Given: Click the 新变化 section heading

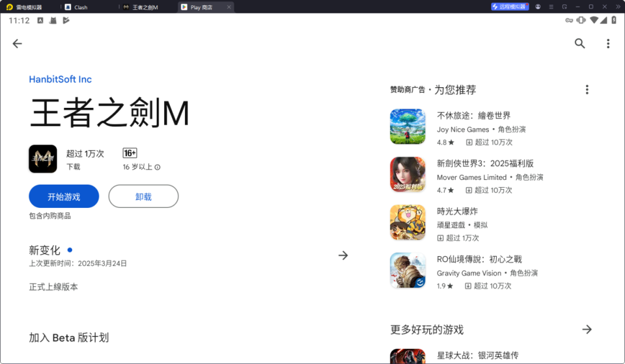Looking at the screenshot, I should pos(45,250).
